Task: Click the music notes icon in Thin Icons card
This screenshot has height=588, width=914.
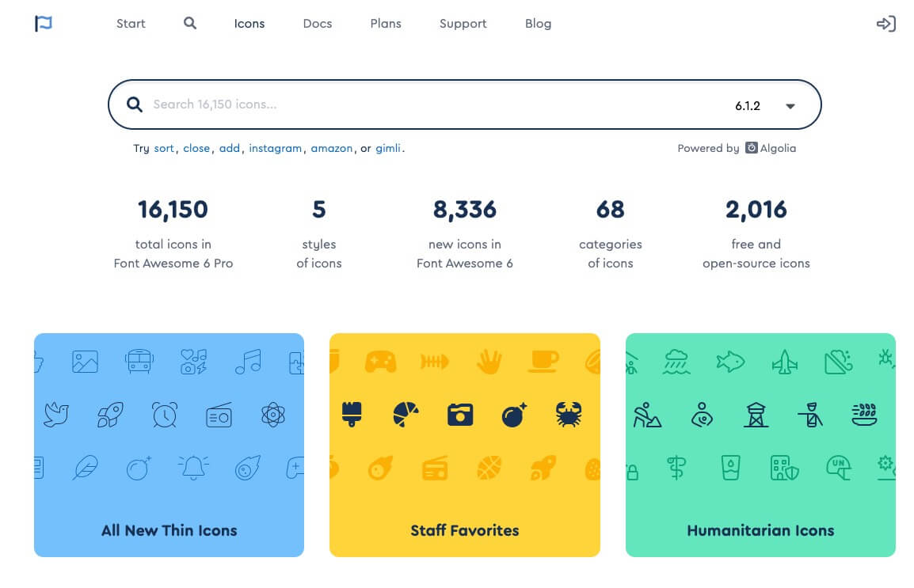Action: [249, 362]
